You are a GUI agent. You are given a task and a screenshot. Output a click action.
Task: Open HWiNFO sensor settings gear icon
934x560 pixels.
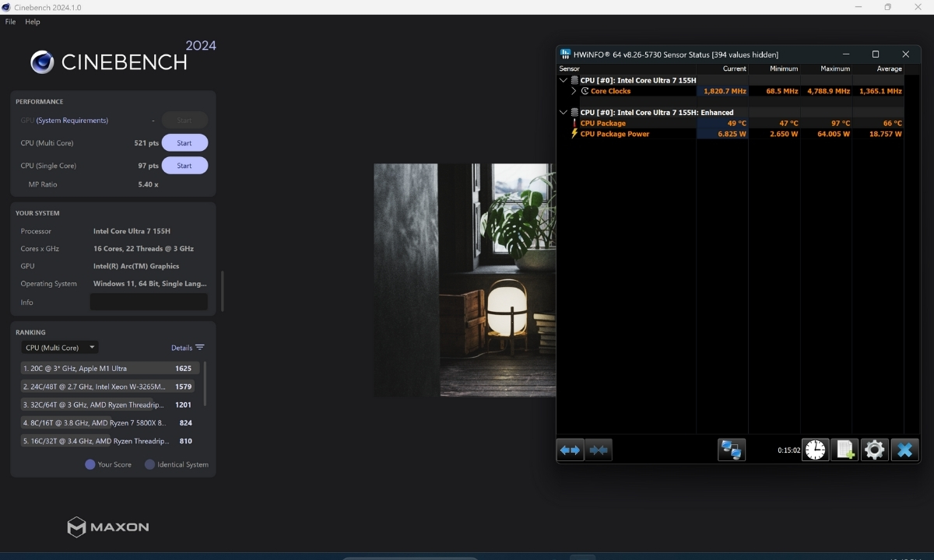pyautogui.click(x=874, y=450)
